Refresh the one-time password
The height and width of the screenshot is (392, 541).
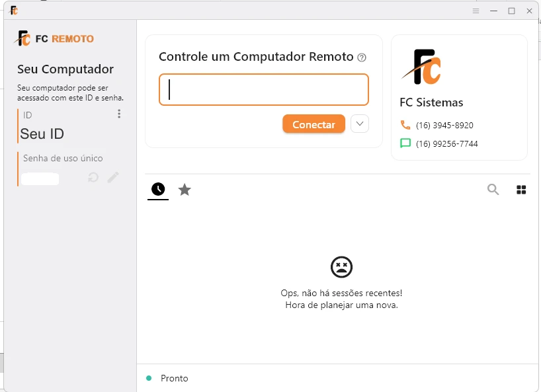93,178
